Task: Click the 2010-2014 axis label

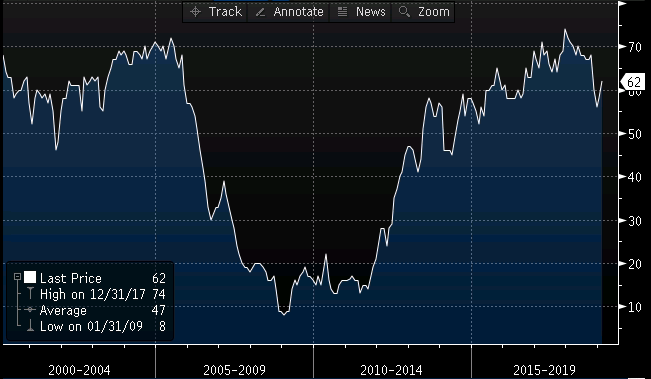Action: 391,370
